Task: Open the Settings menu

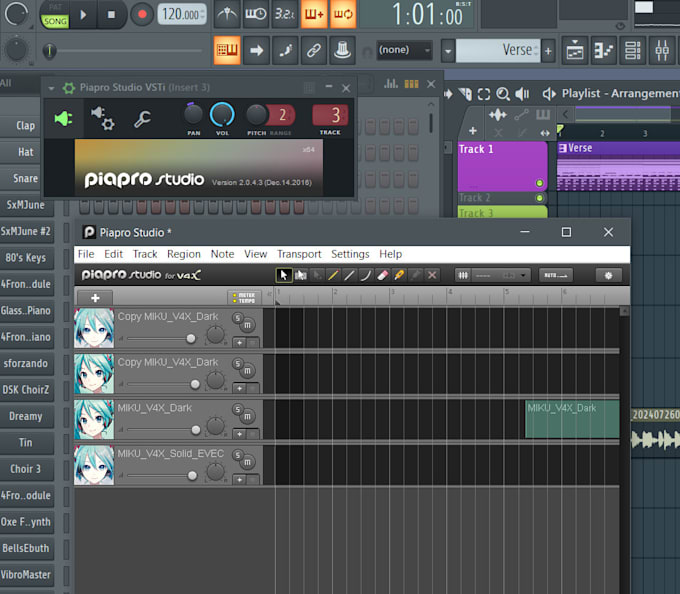Action: tap(350, 254)
